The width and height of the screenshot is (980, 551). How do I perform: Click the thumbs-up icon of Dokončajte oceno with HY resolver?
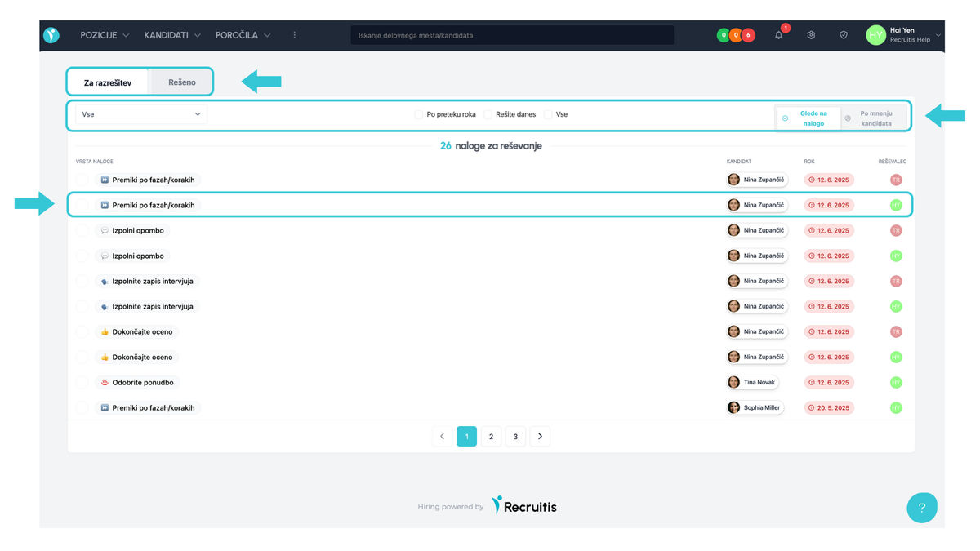click(x=105, y=357)
